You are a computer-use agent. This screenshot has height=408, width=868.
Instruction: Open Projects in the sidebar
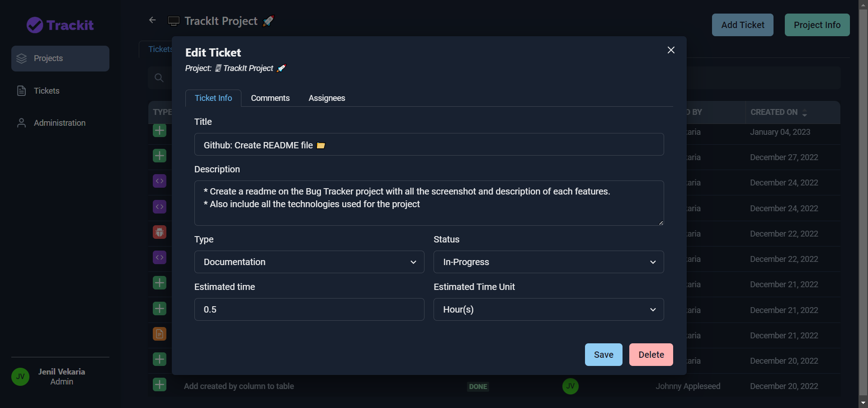coord(60,58)
